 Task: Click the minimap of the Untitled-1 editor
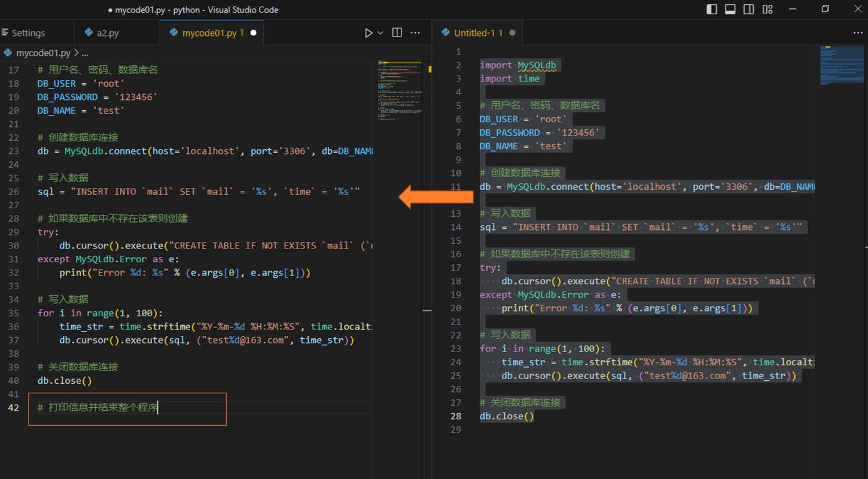[842, 65]
